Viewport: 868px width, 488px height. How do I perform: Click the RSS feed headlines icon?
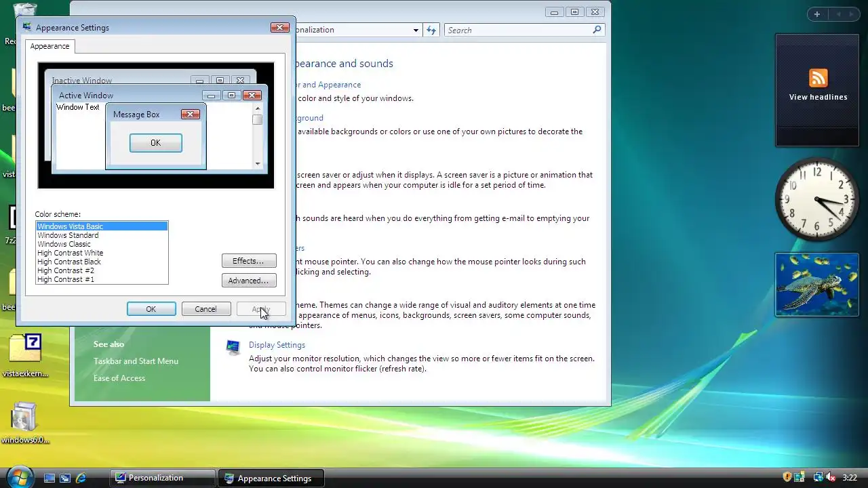[x=818, y=77]
